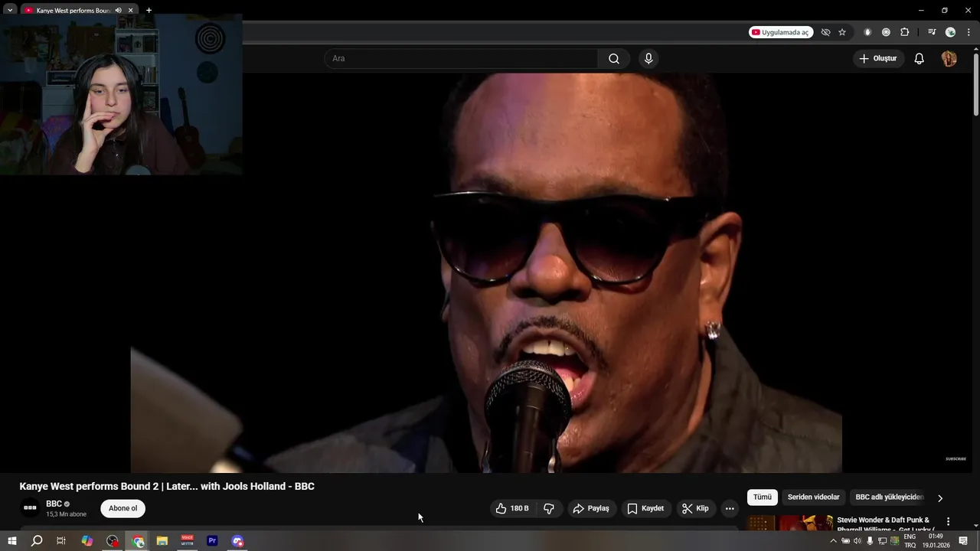Open File Explorer from the taskbar
980x551 pixels.
tap(162, 541)
